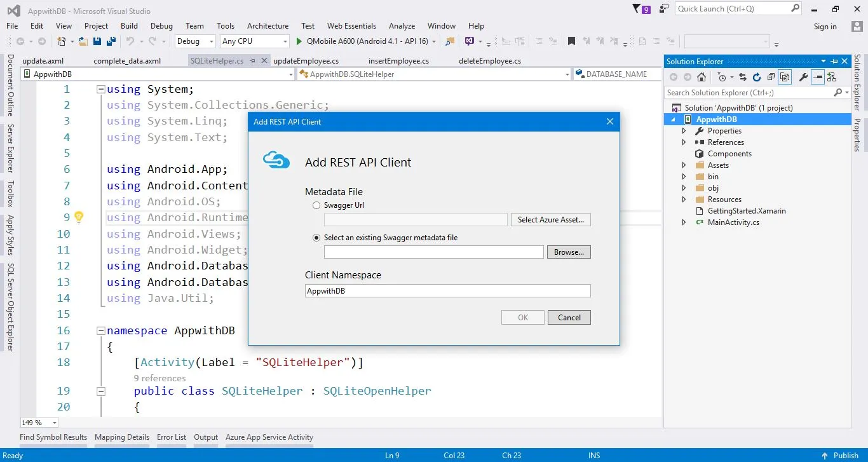Toggle the Show All Files icon
868x462 pixels.
(785, 77)
